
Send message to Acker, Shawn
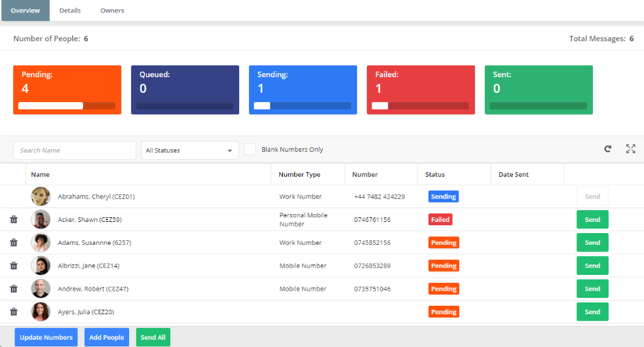point(592,220)
